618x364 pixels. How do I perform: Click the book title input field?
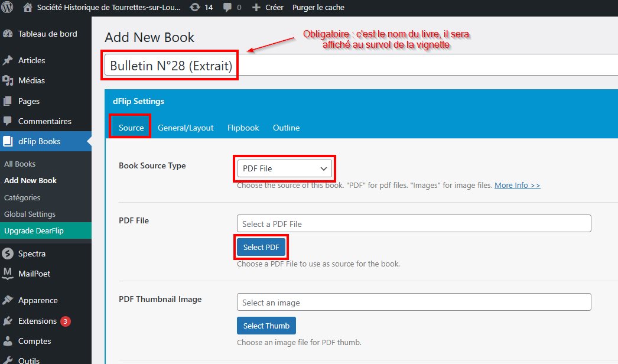point(361,65)
